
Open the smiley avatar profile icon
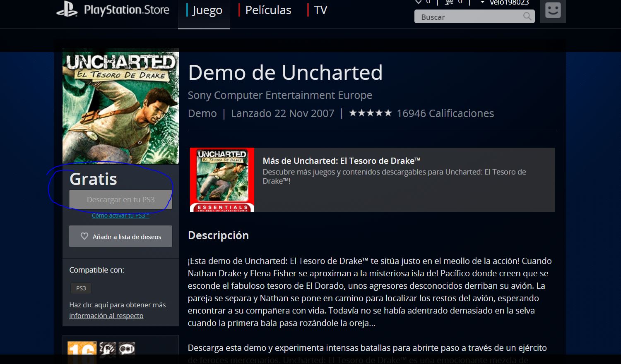pos(553,11)
